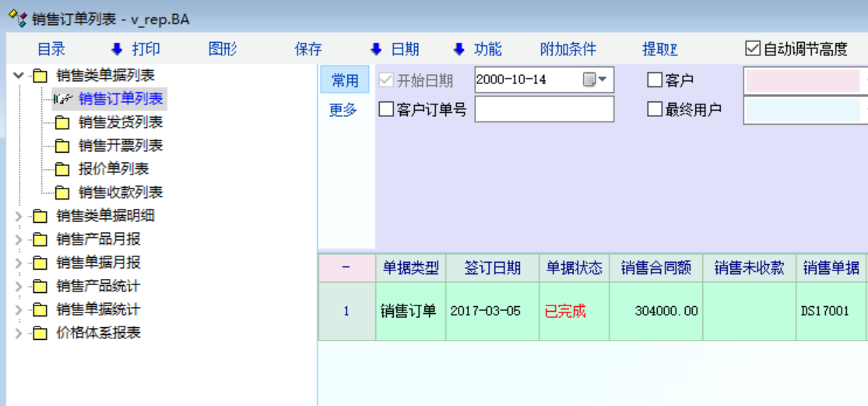The height and width of the screenshot is (406, 868).
Task: Click the 日期 date arrow icon
Action: click(x=376, y=49)
